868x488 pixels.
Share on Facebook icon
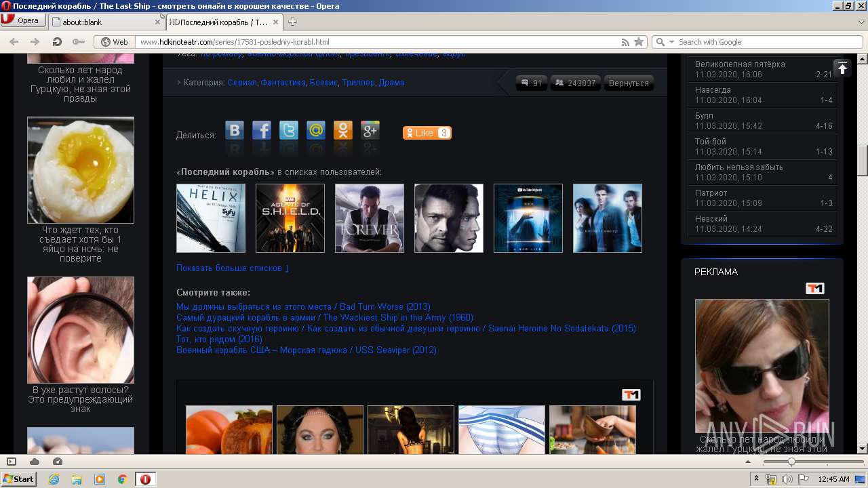pyautogui.click(x=262, y=130)
